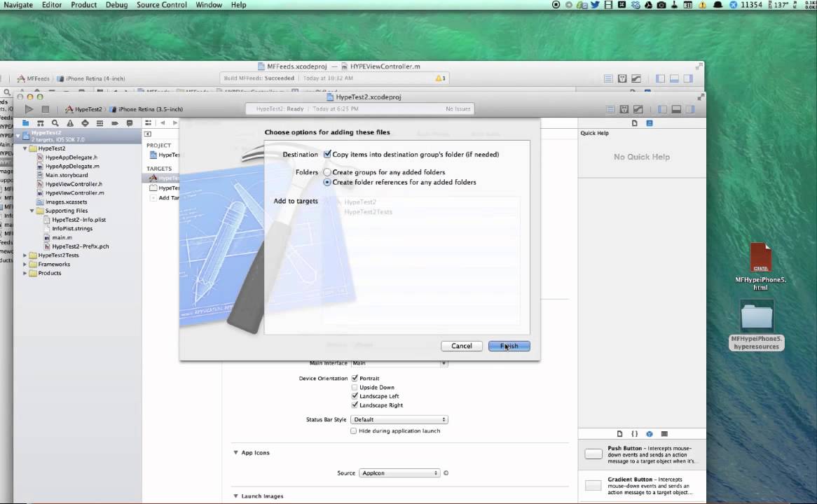Show the Quick Help inspector
This screenshot has width=817, height=504.
coord(650,123)
